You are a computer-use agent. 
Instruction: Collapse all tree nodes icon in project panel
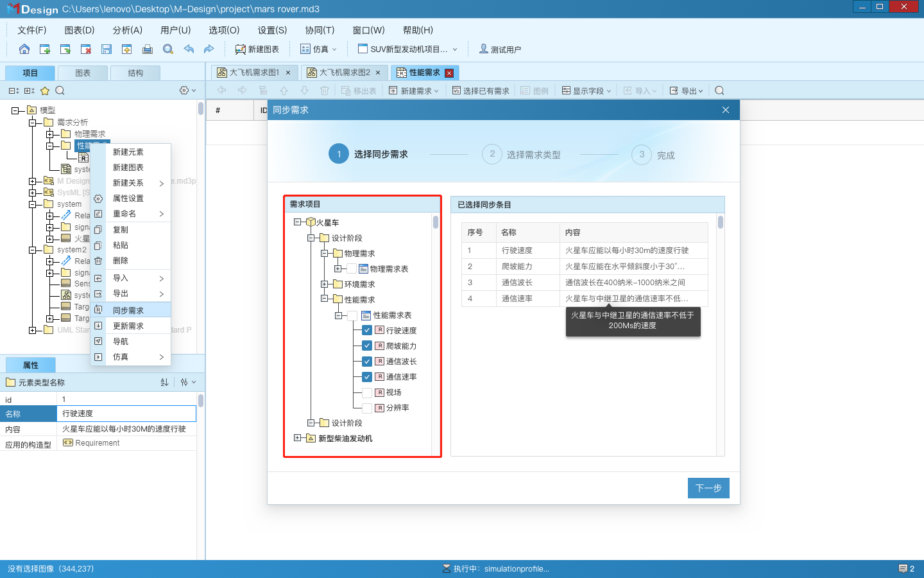point(13,91)
